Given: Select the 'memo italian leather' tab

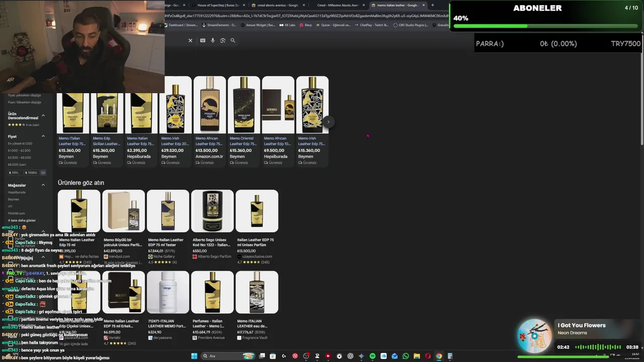Looking at the screenshot, I should coord(397,5).
